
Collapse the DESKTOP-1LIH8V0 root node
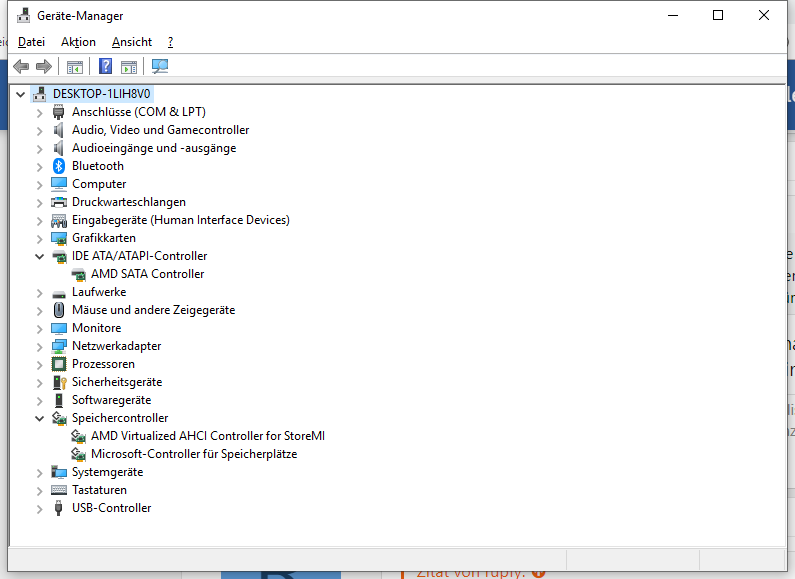pyautogui.click(x=20, y=94)
